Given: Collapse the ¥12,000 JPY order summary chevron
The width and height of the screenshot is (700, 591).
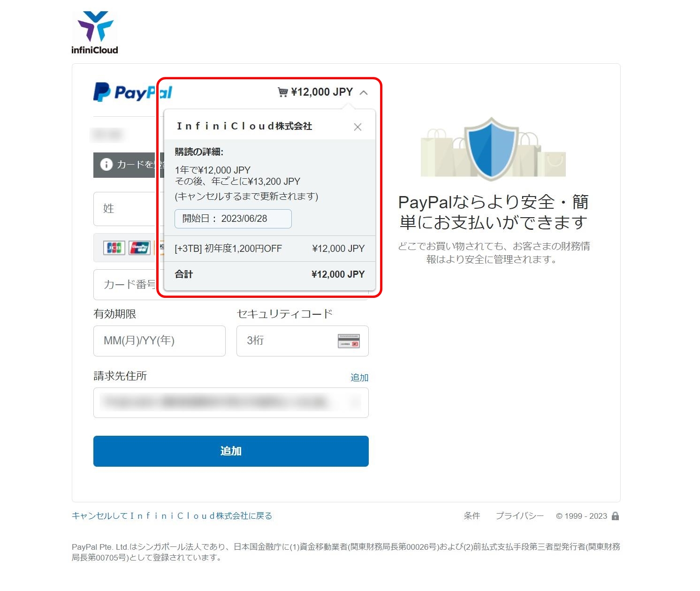Looking at the screenshot, I should 364,92.
